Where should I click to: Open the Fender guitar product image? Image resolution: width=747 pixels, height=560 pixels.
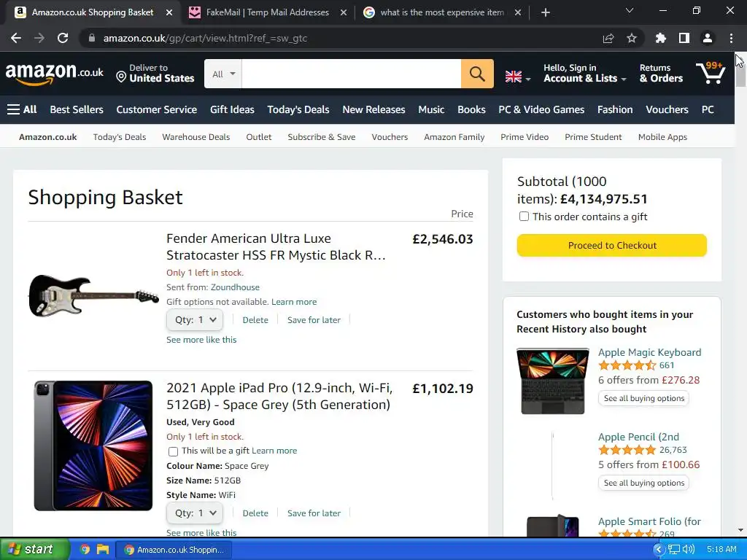click(x=93, y=296)
